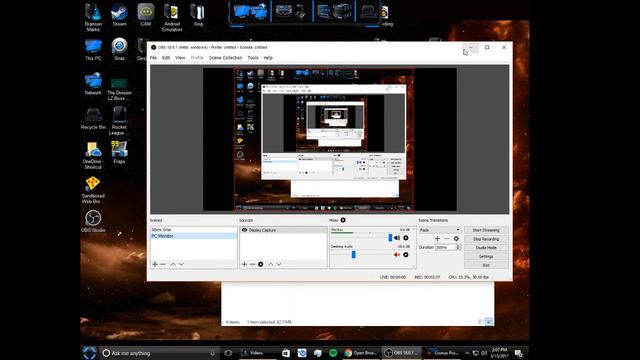The image size is (640, 360).
Task: Select the Display Capture source row
Action: [283, 230]
